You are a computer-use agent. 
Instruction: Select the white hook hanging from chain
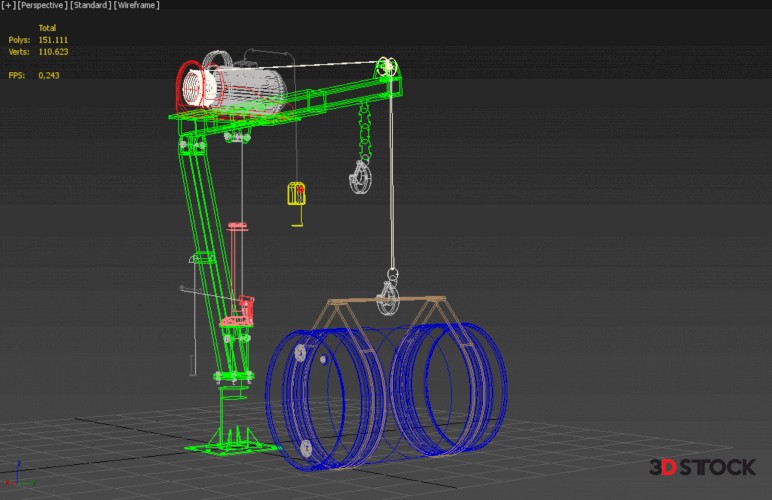tap(361, 178)
